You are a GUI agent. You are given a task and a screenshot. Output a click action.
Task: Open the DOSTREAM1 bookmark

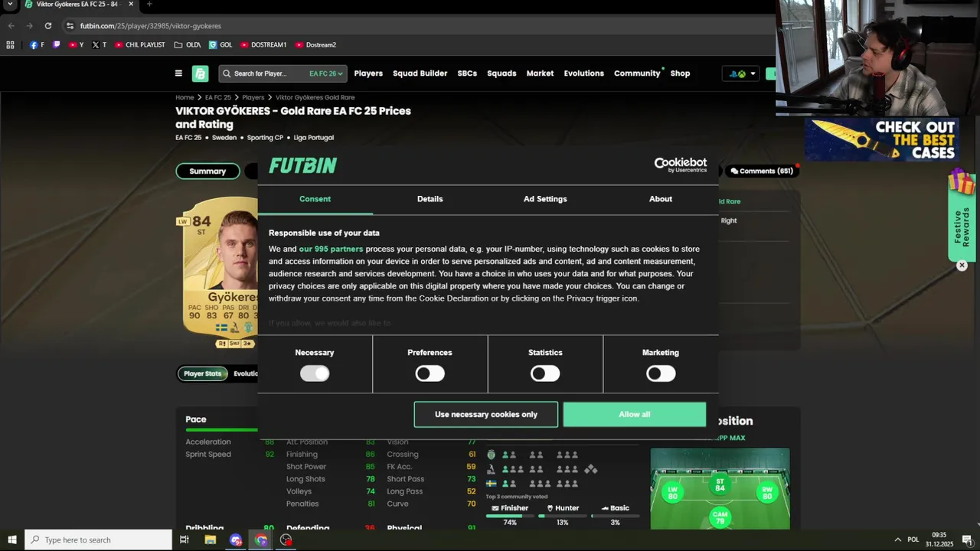click(x=263, y=45)
